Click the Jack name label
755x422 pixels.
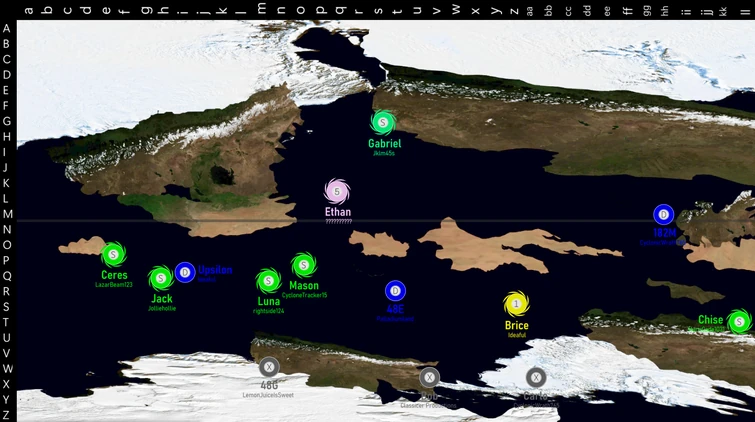click(x=162, y=299)
